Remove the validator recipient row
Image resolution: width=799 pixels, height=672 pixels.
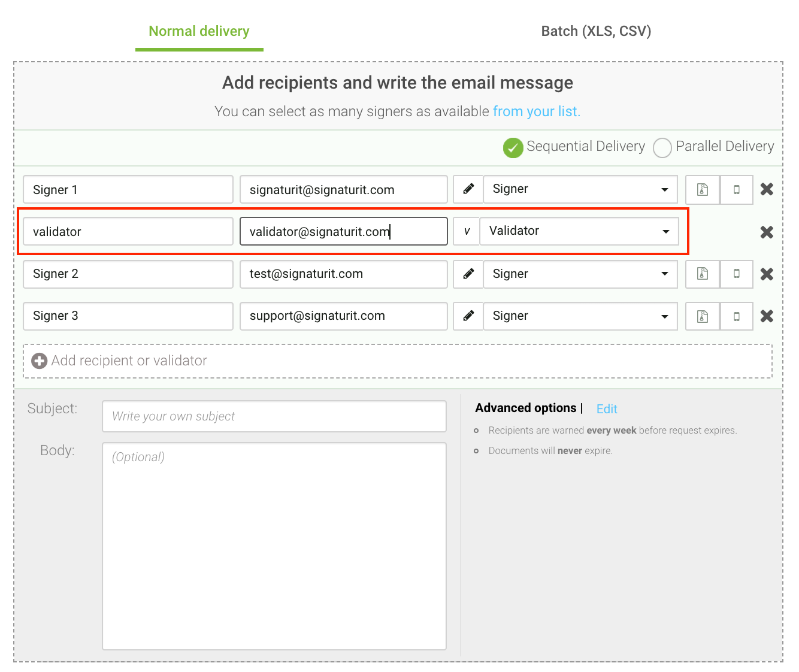point(767,232)
